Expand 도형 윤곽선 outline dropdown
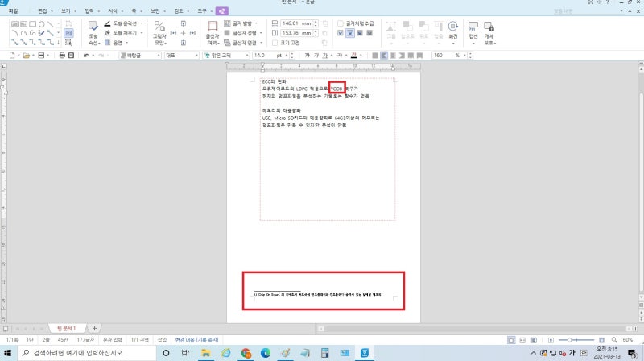 coord(142,23)
